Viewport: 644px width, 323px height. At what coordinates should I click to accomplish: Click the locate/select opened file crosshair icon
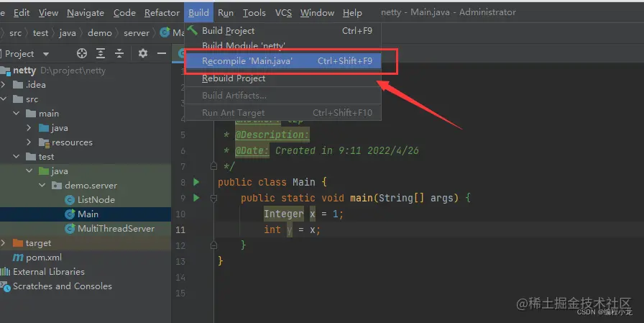coord(82,53)
